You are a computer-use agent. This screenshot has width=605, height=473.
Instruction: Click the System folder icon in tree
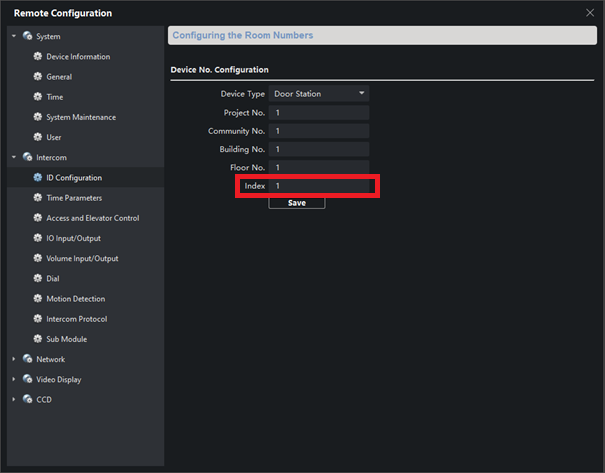[27, 36]
